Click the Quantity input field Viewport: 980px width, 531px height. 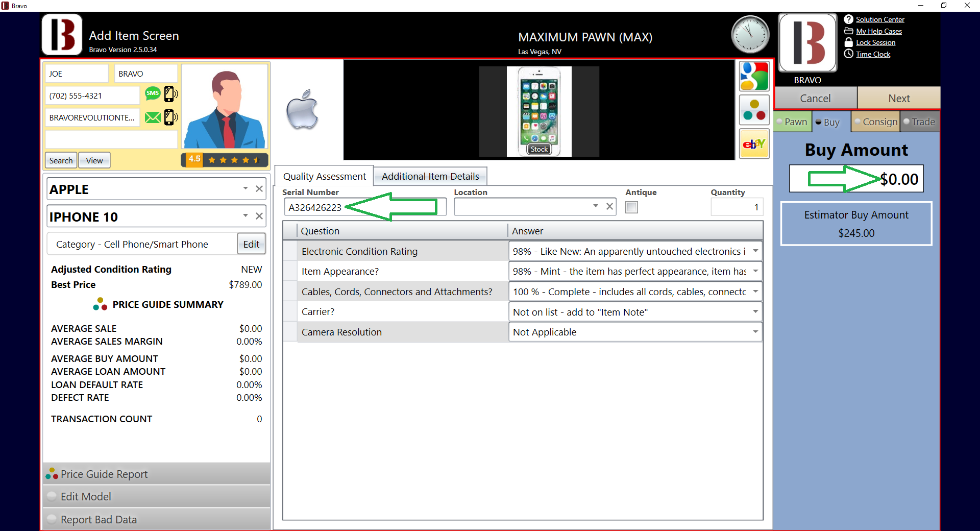pyautogui.click(x=737, y=207)
